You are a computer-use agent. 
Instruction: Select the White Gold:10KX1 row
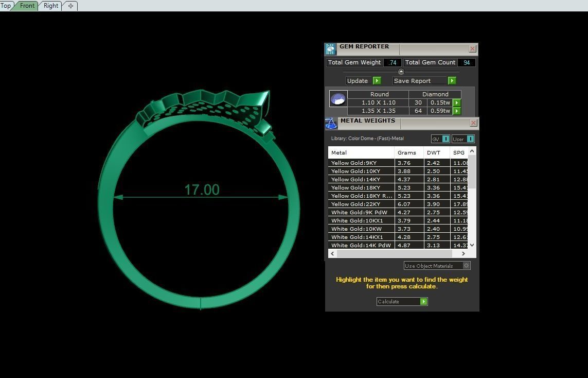398,221
